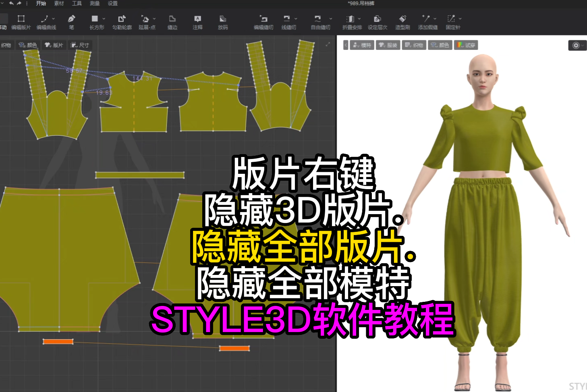The height and width of the screenshot is (392, 587).
Task: Open simulation mode dropdown beside play button
Action: pos(583,45)
